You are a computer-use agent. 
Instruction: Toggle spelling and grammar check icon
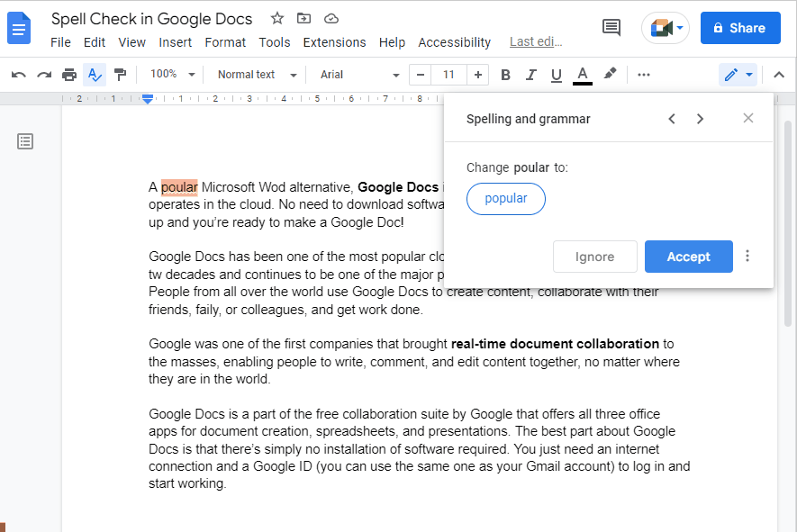(95, 76)
